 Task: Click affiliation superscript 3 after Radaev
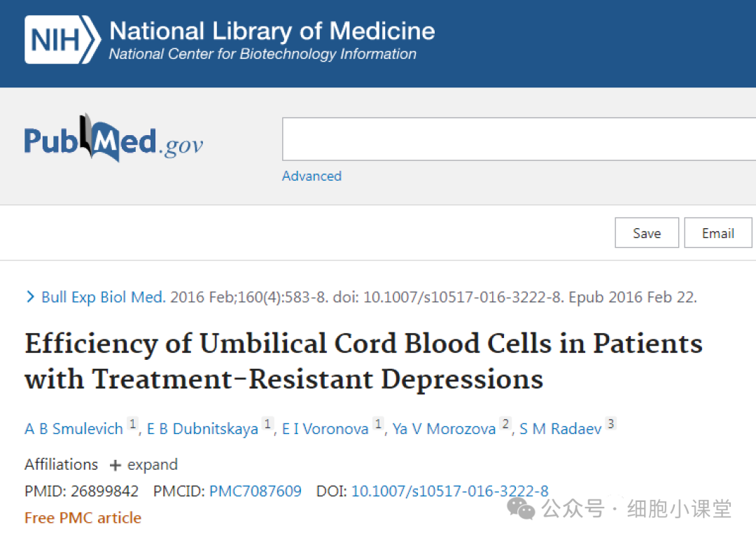click(x=611, y=423)
